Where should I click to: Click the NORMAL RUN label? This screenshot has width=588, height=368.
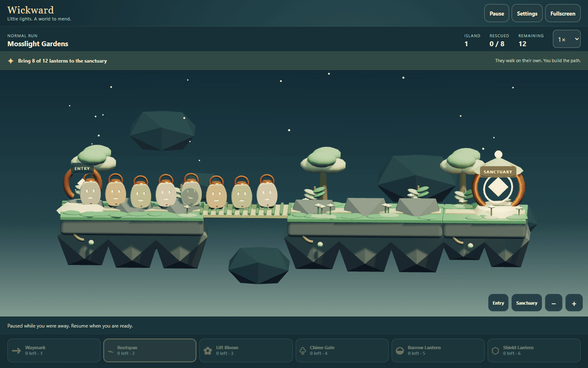[22, 36]
